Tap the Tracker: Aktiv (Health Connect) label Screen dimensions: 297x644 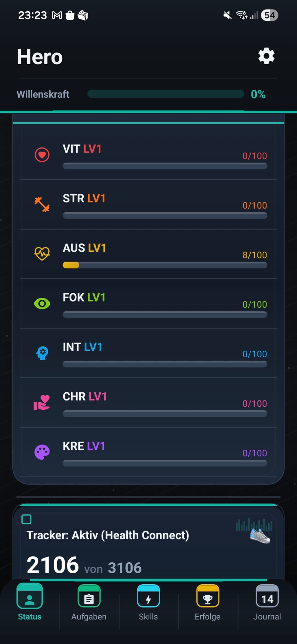pos(108,535)
